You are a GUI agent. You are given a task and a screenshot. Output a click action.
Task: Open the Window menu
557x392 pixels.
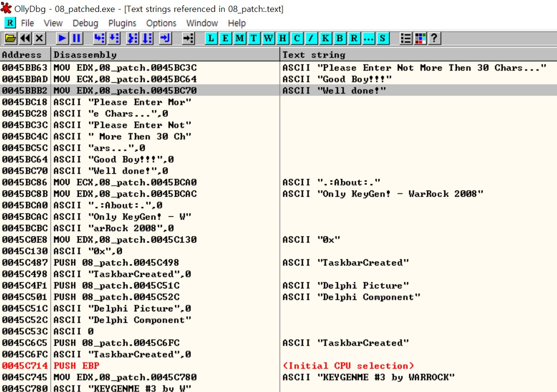click(x=202, y=23)
